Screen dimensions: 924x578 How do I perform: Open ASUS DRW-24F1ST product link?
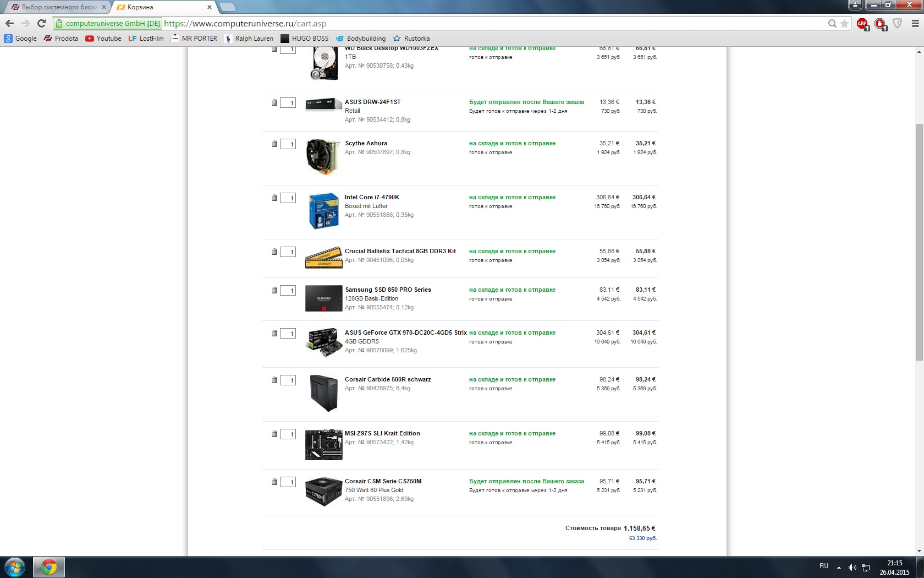373,102
